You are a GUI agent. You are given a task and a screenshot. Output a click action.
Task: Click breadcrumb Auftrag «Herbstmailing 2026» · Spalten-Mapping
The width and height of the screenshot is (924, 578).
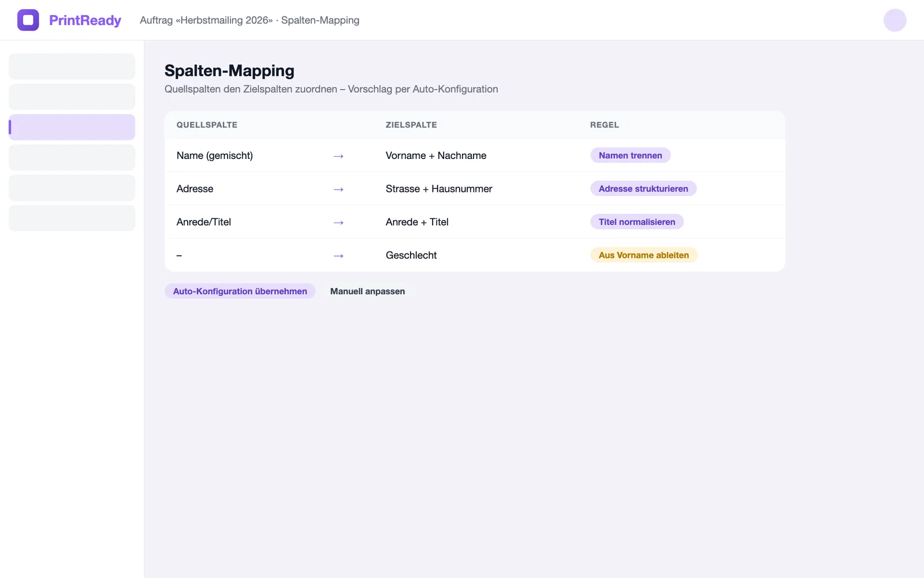pyautogui.click(x=249, y=20)
